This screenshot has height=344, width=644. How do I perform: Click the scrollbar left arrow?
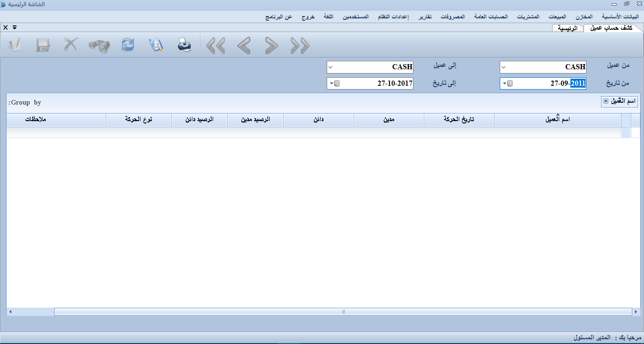tap(10, 312)
